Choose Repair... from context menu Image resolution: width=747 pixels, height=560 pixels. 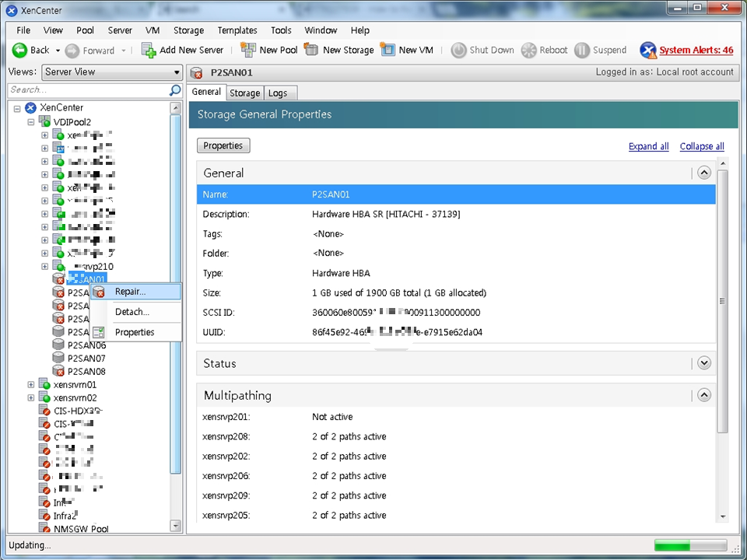(x=135, y=292)
